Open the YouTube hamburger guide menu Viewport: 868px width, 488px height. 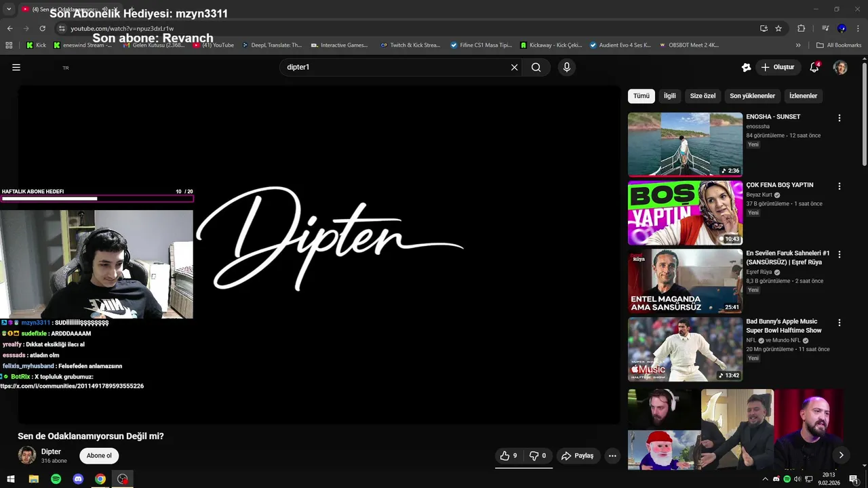(x=16, y=67)
